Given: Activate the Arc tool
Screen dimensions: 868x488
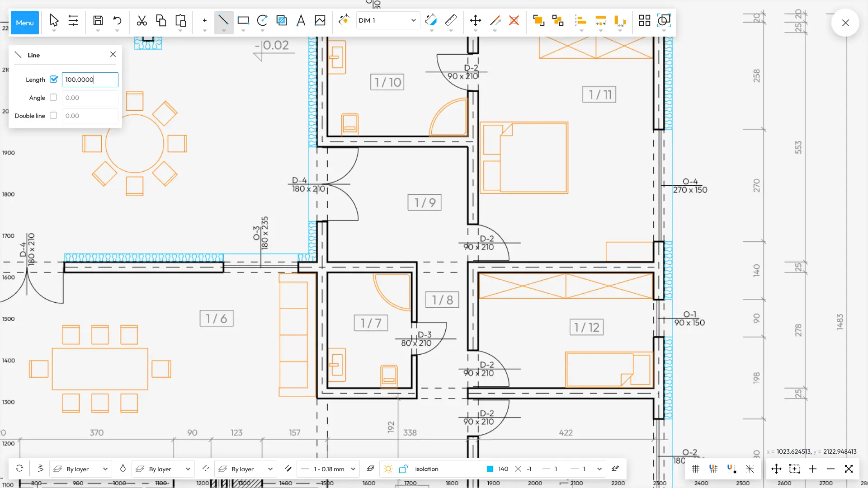Looking at the screenshot, I should click(x=262, y=20).
